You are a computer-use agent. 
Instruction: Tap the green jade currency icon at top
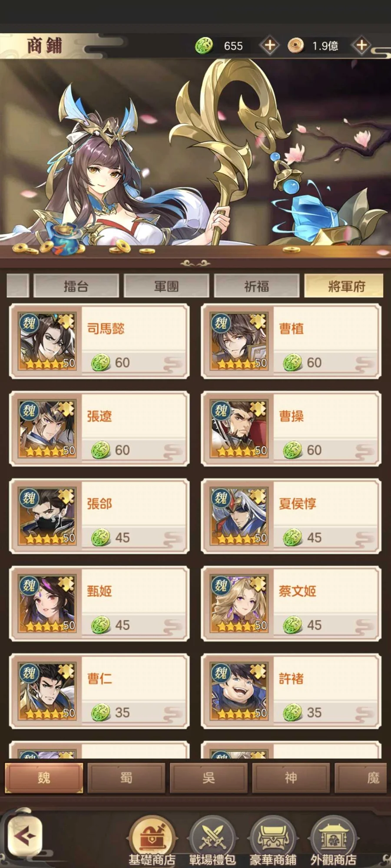204,45
